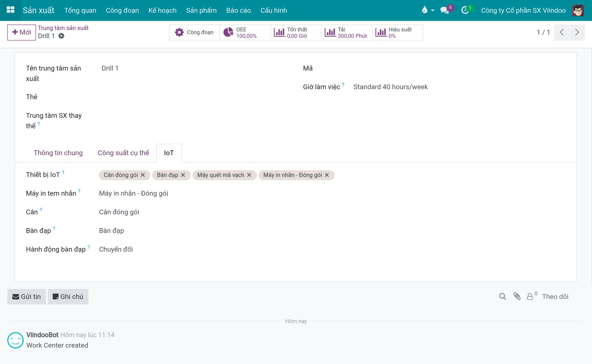
Task: Go to previous record arrow
Action: tap(562, 32)
